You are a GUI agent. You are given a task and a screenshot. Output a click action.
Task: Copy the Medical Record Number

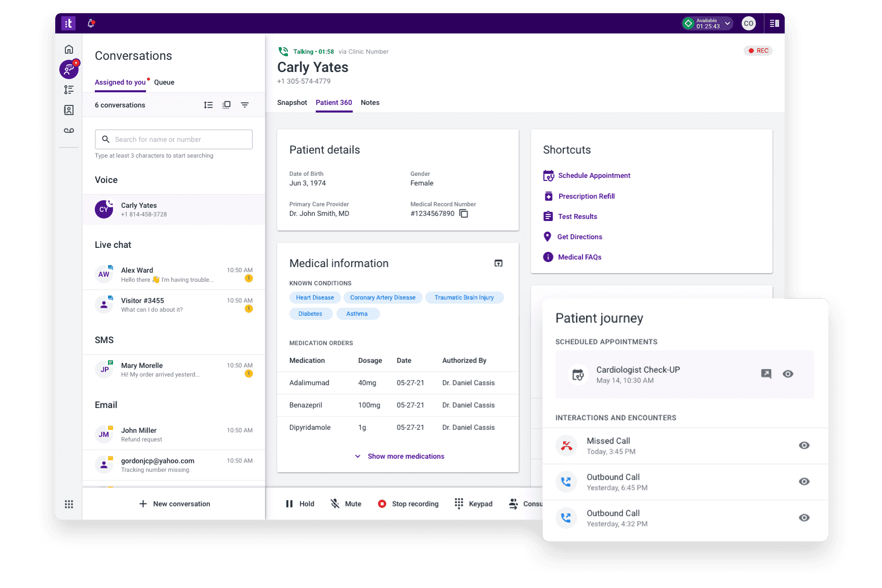[463, 214]
